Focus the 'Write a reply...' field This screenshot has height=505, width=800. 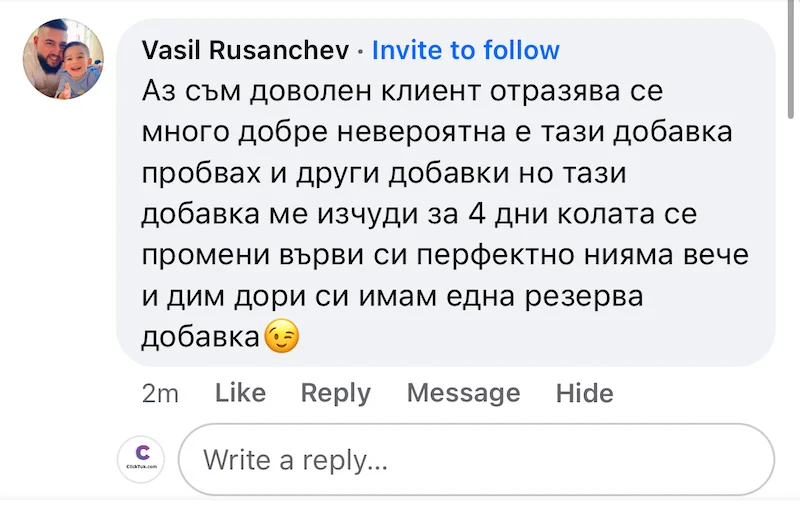476,460
